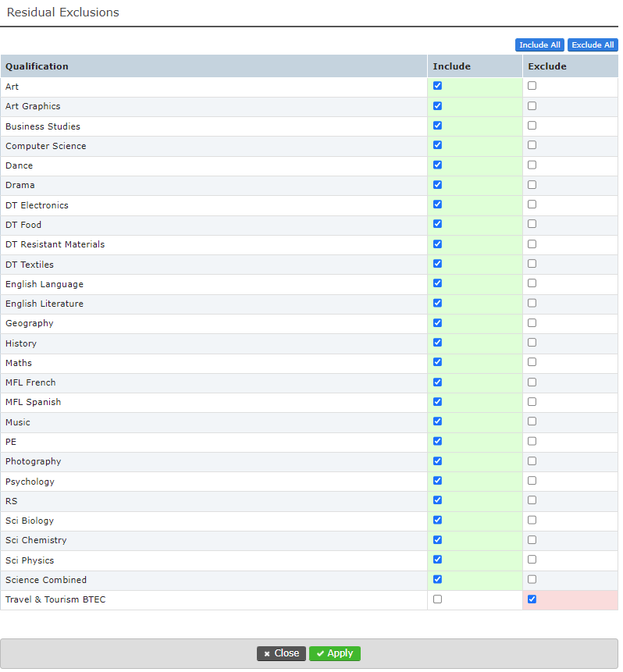Toggle Include checkbox for DT Food
This screenshot has width=623, height=672.
[437, 224]
